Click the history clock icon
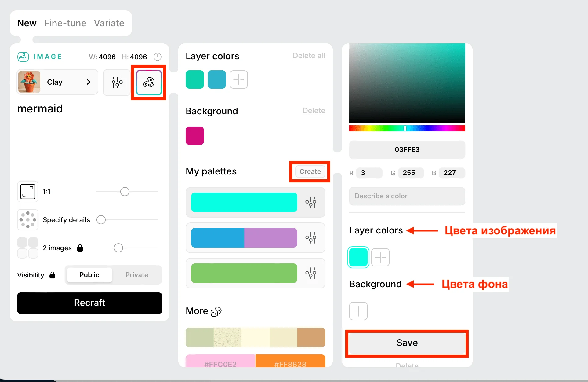The width and height of the screenshot is (588, 382). [157, 57]
